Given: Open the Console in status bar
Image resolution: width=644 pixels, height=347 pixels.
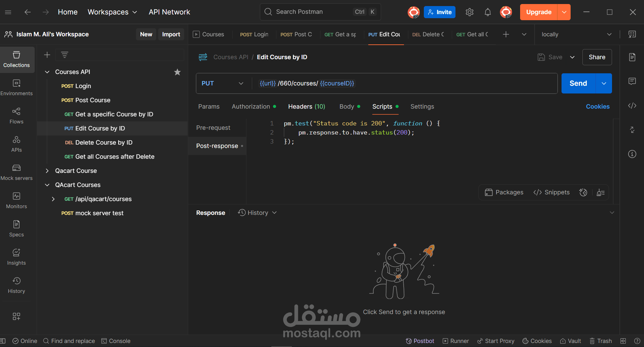Looking at the screenshot, I should [116, 341].
